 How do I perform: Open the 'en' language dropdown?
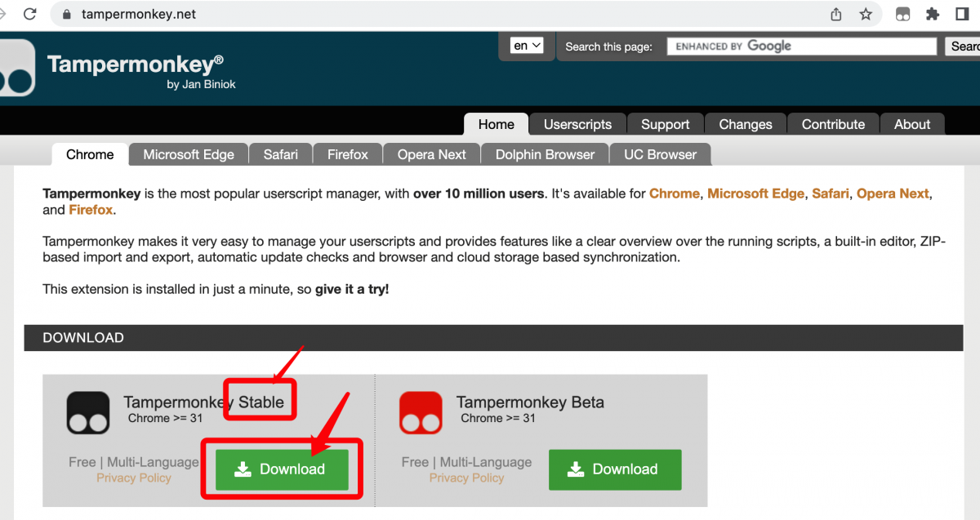(x=527, y=46)
